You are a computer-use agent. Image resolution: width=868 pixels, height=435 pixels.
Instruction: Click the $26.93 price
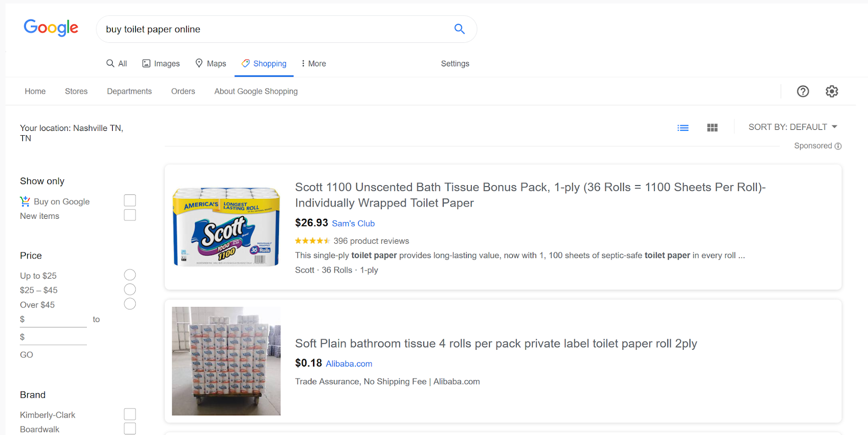[x=311, y=223]
